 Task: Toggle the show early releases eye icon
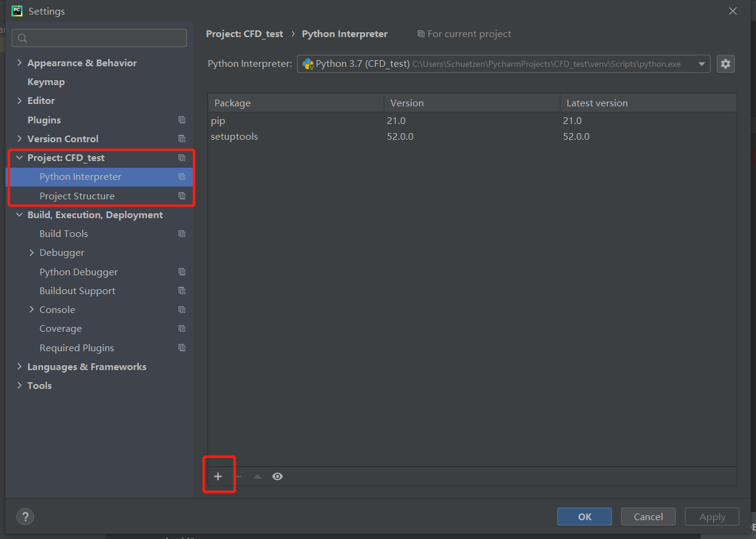click(278, 476)
